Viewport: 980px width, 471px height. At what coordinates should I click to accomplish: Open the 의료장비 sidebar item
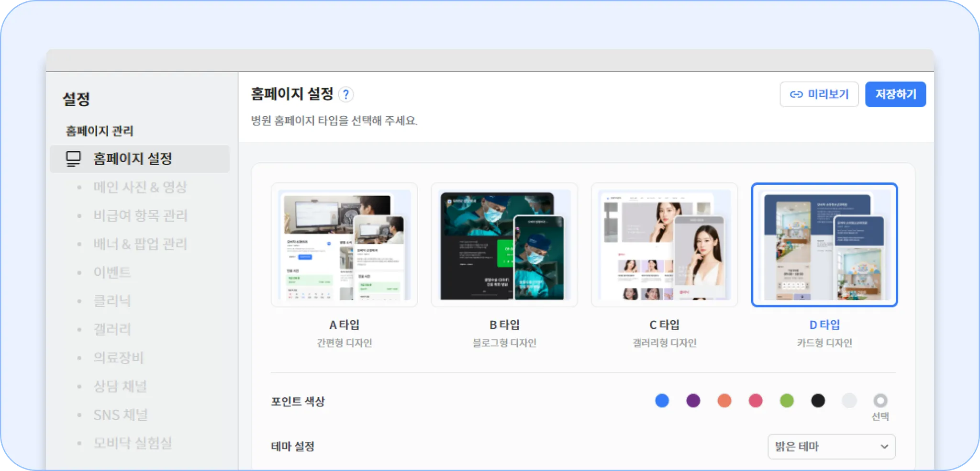click(x=118, y=358)
